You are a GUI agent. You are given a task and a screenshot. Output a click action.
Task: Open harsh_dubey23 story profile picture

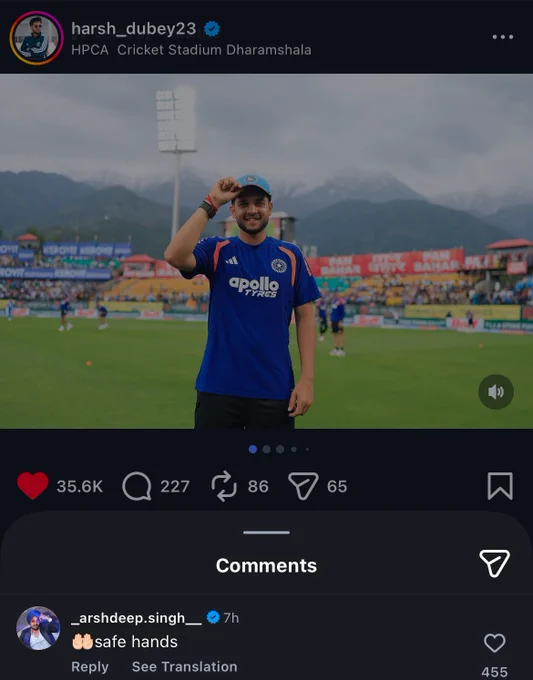pyautogui.click(x=36, y=38)
